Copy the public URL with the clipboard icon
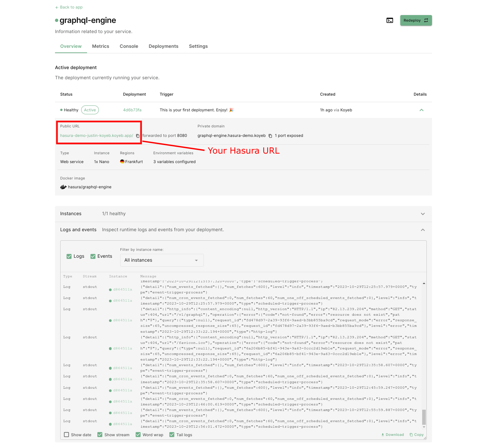The width and height of the screenshot is (487, 448). tap(138, 136)
